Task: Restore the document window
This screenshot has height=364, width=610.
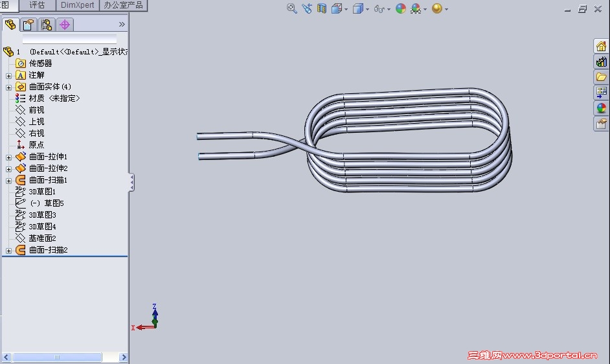Action: [x=582, y=9]
